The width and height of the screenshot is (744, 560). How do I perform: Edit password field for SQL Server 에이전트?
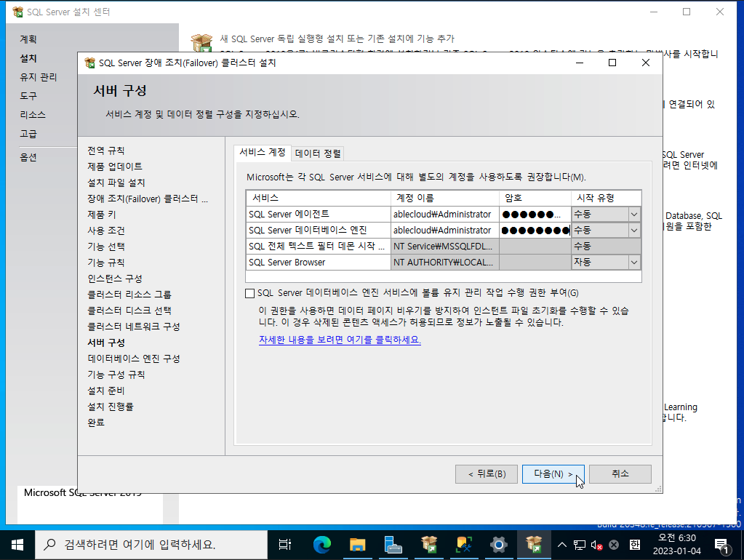pyautogui.click(x=535, y=215)
